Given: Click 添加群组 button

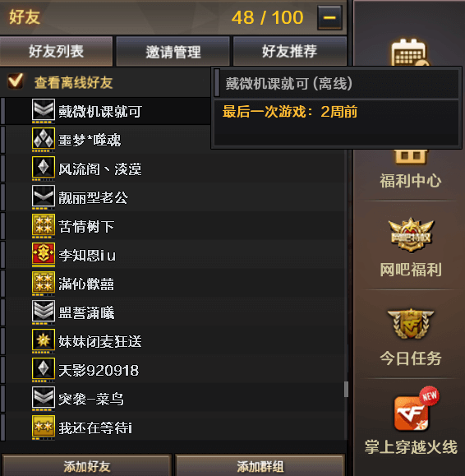Looking at the screenshot, I should pyautogui.click(x=260, y=465).
